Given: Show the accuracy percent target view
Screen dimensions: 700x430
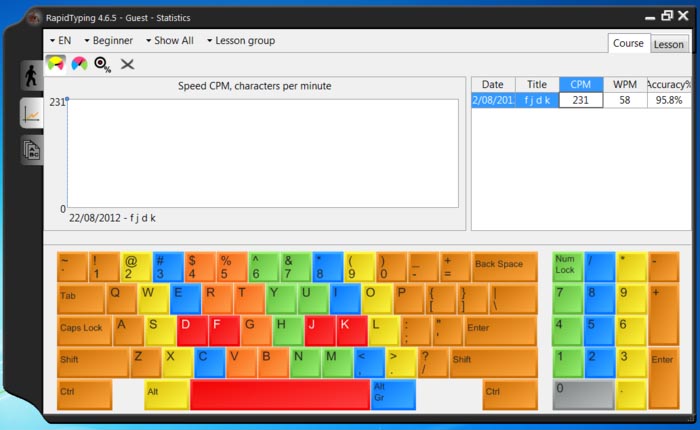Looking at the screenshot, I should [x=102, y=64].
